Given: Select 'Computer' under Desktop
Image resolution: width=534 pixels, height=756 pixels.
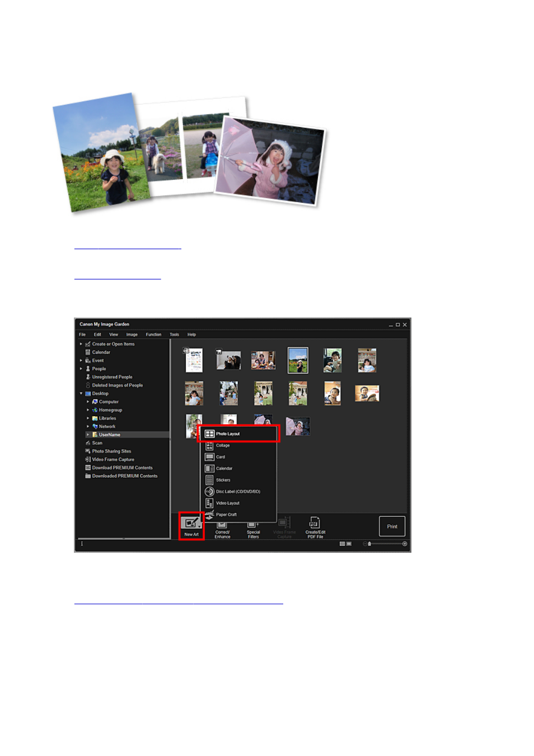Looking at the screenshot, I should coord(109,402).
